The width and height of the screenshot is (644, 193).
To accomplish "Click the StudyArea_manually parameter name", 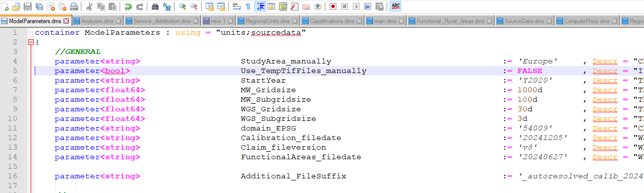I will click(x=286, y=61).
